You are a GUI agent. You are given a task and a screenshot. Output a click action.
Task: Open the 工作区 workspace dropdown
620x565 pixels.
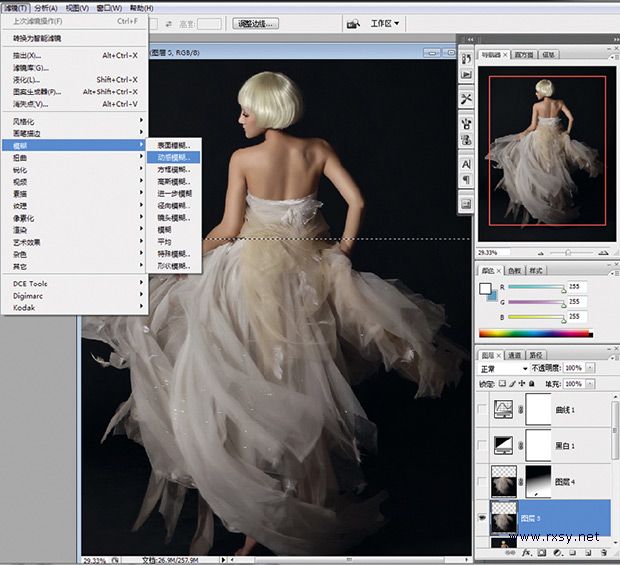tap(385, 24)
